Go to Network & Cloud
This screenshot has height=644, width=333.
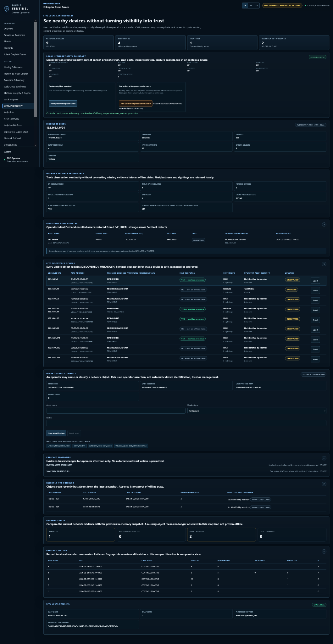tap(12, 138)
